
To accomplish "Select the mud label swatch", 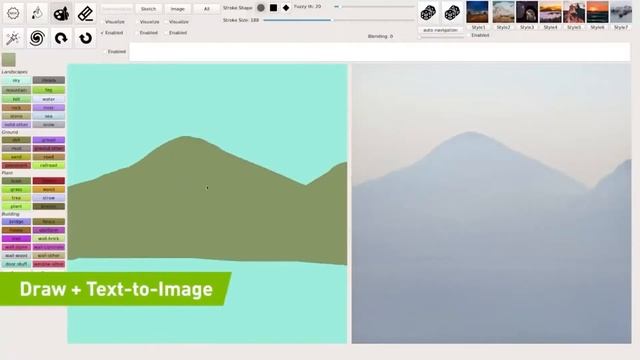I will [x=16, y=148].
